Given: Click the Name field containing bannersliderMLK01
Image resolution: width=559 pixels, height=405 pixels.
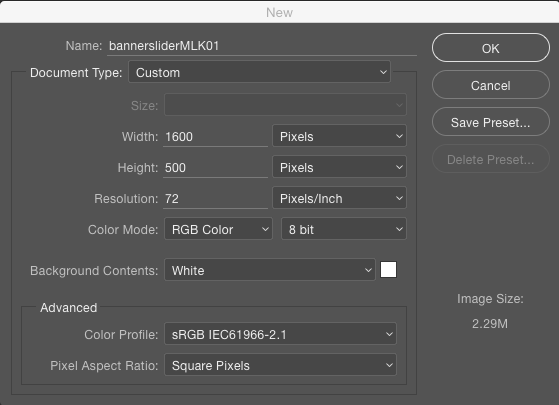Looking at the screenshot, I should point(262,46).
